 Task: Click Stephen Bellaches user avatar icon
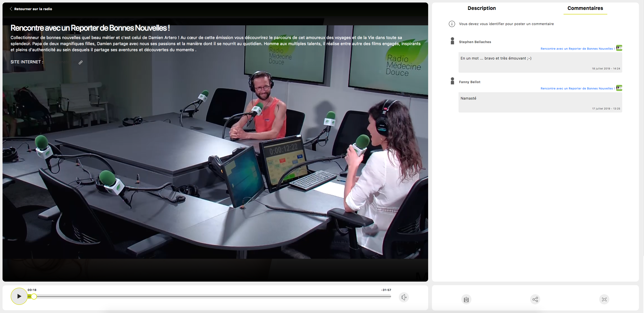pyautogui.click(x=452, y=41)
